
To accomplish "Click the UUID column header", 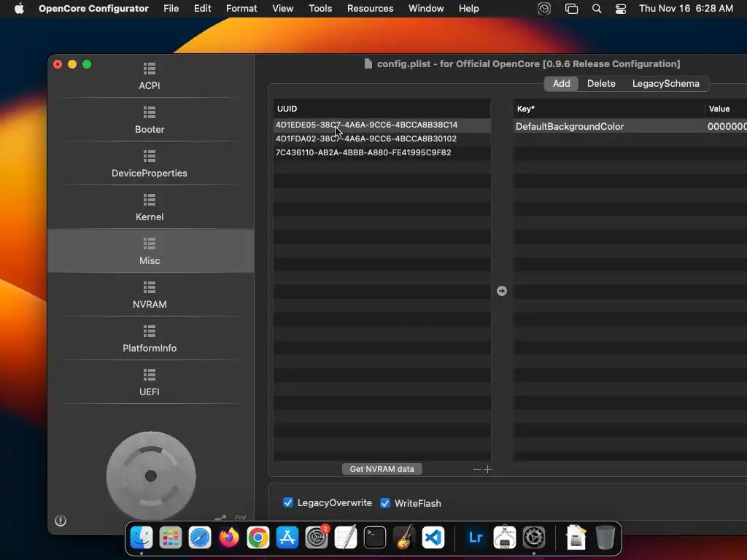I will (382, 109).
